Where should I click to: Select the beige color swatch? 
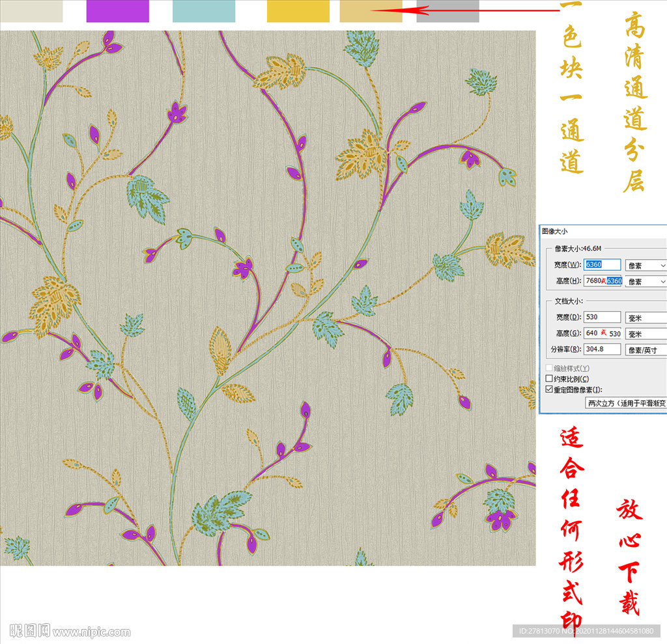coord(31,11)
